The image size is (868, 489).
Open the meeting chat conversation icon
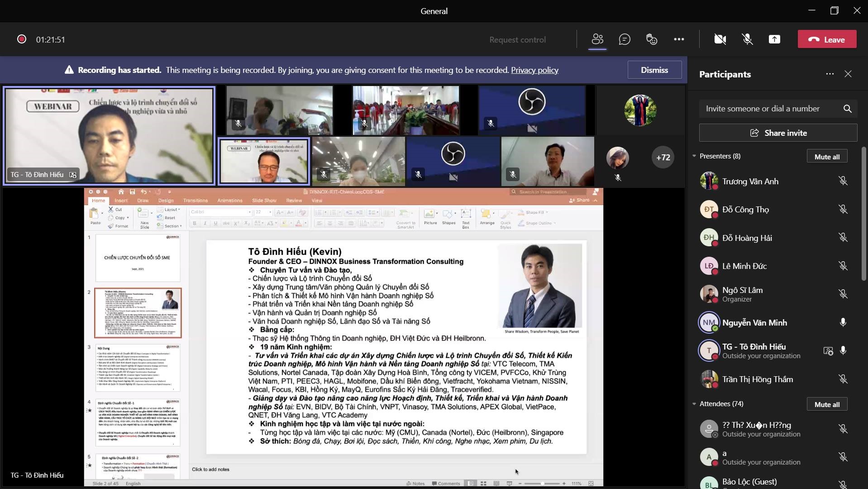click(x=625, y=39)
